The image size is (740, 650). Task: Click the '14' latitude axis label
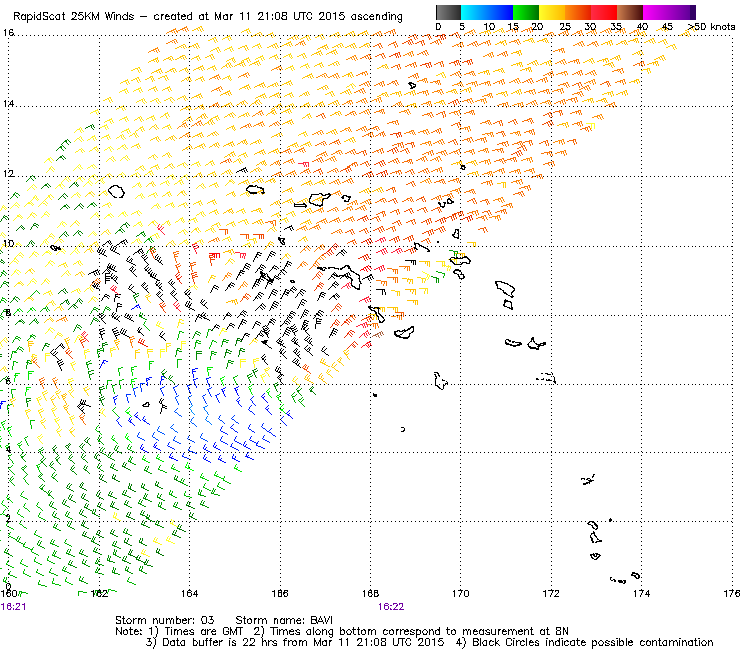[8, 103]
